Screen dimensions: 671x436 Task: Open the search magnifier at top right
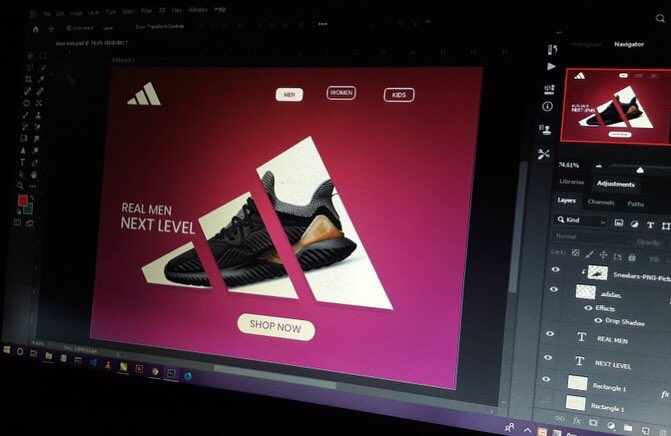pos(660,18)
